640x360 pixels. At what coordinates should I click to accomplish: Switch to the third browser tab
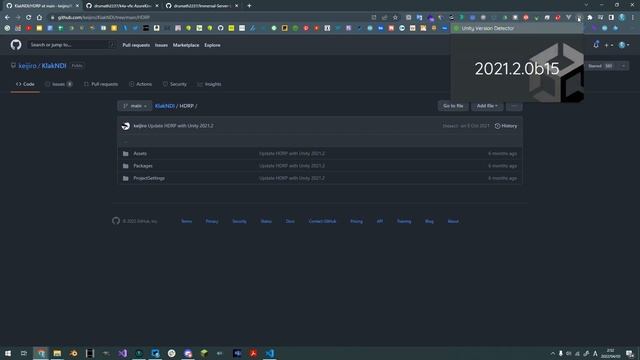(x=202, y=6)
